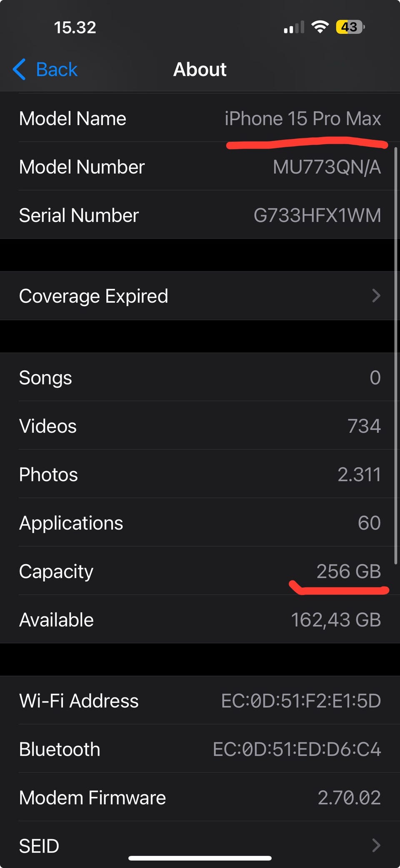Tap the battery indicator showing 43

pos(350,27)
